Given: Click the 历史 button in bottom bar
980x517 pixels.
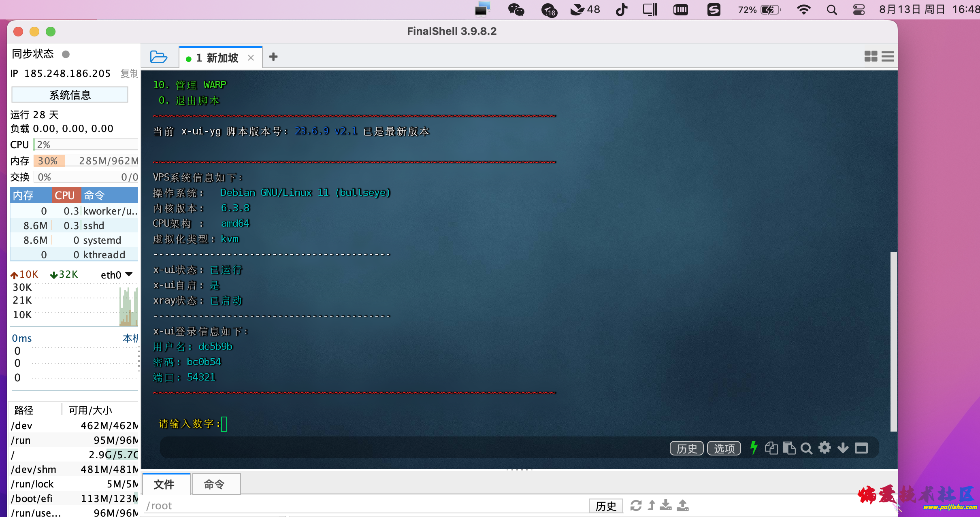Looking at the screenshot, I should click(x=605, y=505).
